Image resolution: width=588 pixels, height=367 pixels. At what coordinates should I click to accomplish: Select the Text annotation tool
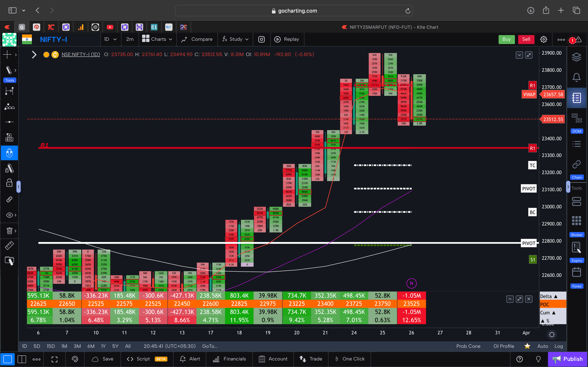9,137
